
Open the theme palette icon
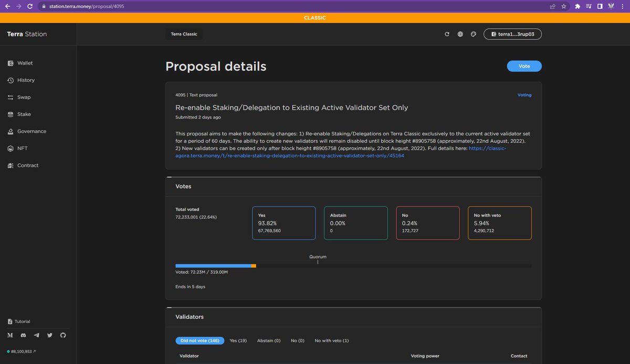[x=473, y=34]
